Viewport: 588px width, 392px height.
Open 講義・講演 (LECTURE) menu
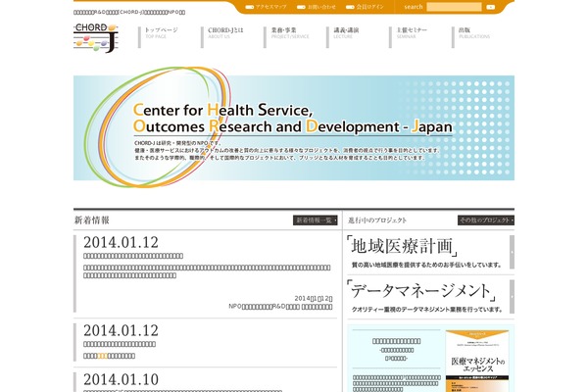343,37
